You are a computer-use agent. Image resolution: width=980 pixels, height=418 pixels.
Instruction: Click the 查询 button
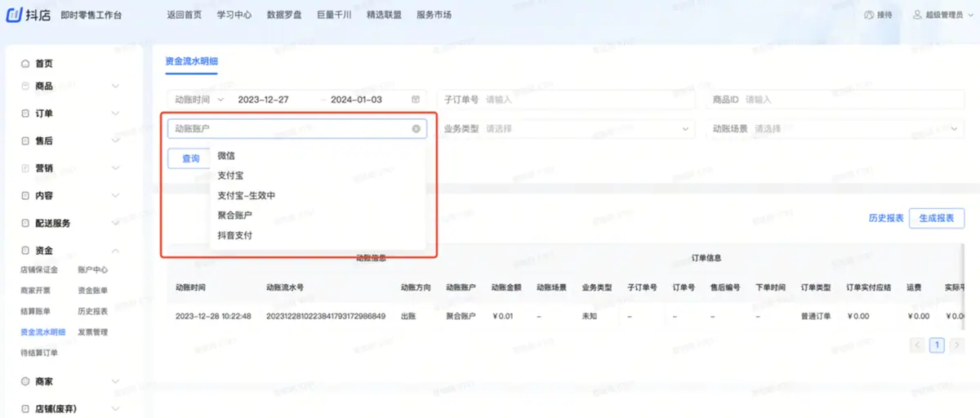tap(189, 158)
